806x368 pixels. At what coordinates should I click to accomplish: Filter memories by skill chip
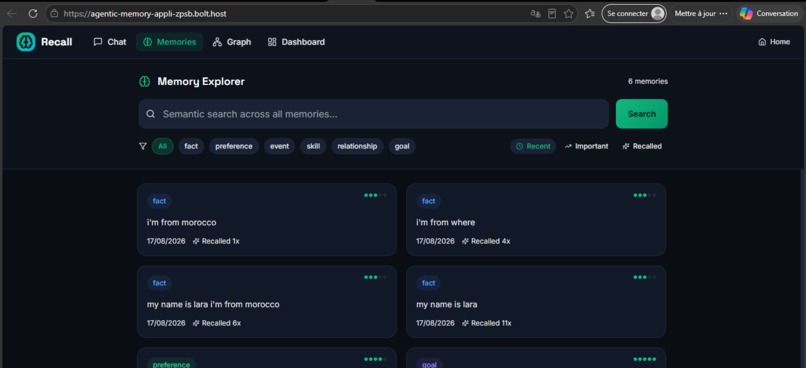pos(313,146)
